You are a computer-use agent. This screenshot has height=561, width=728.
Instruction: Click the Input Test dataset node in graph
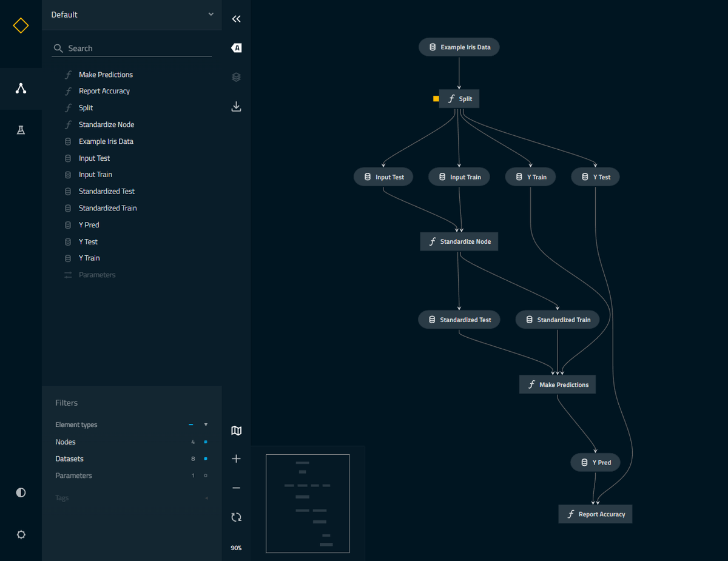pyautogui.click(x=383, y=177)
